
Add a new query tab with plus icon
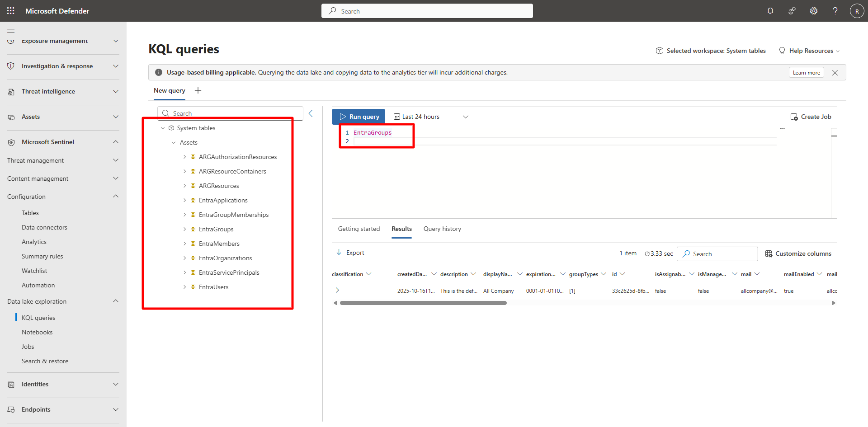(198, 90)
